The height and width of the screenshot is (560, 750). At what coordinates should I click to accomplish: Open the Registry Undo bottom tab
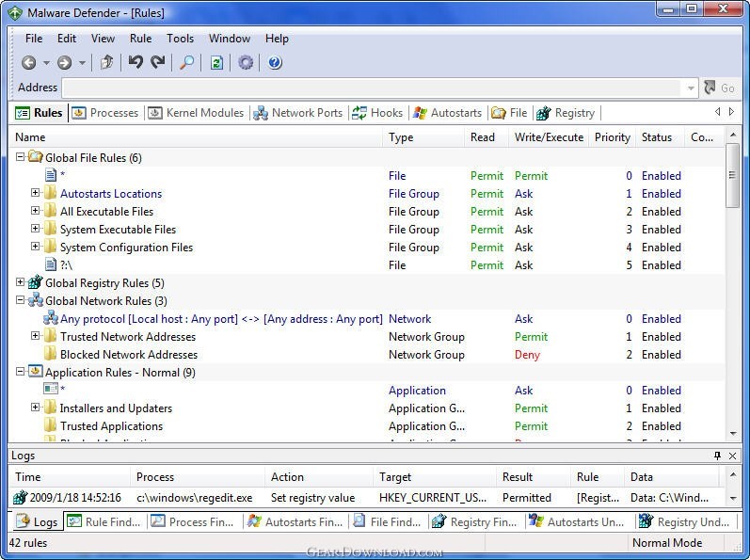coord(684,522)
